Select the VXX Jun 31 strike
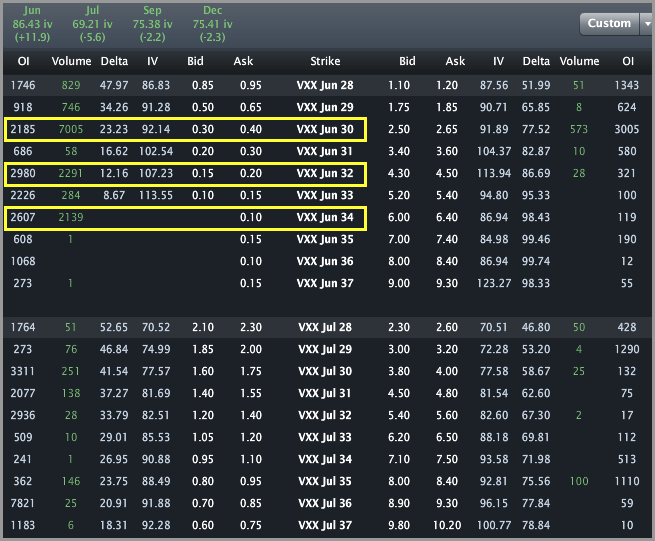 (x=325, y=151)
